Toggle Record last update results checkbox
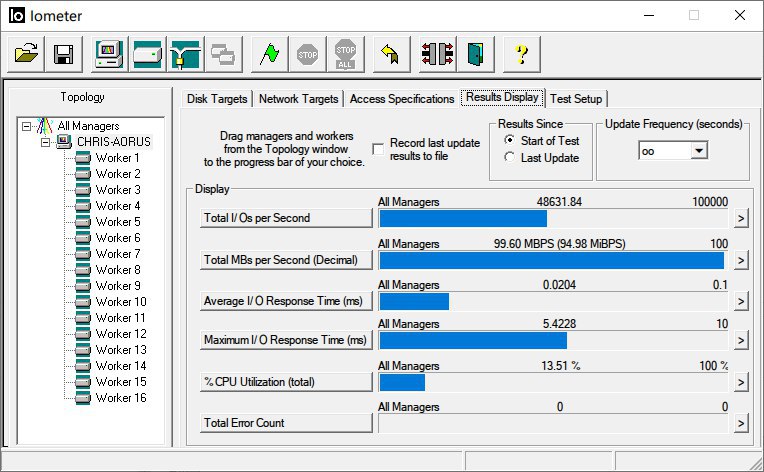The height and width of the screenshot is (472, 764). pyautogui.click(x=378, y=149)
